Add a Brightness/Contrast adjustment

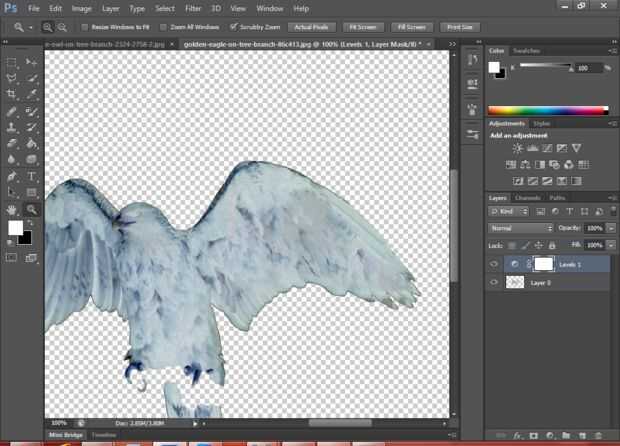[x=517, y=148]
